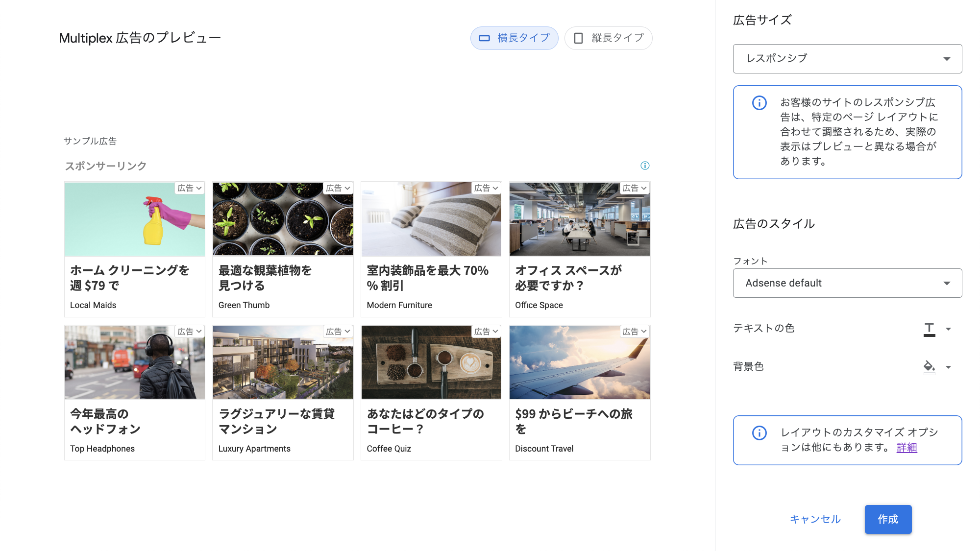This screenshot has height=551, width=980.
Task: Click the airplane wing ad image
Action: point(580,362)
